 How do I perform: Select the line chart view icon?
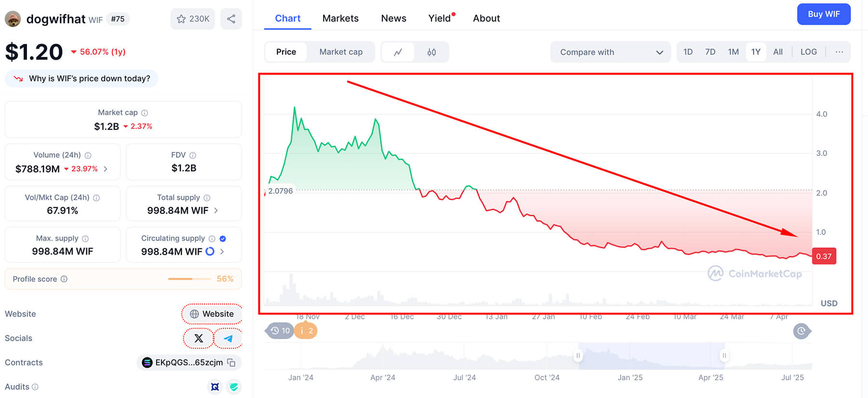tap(398, 52)
